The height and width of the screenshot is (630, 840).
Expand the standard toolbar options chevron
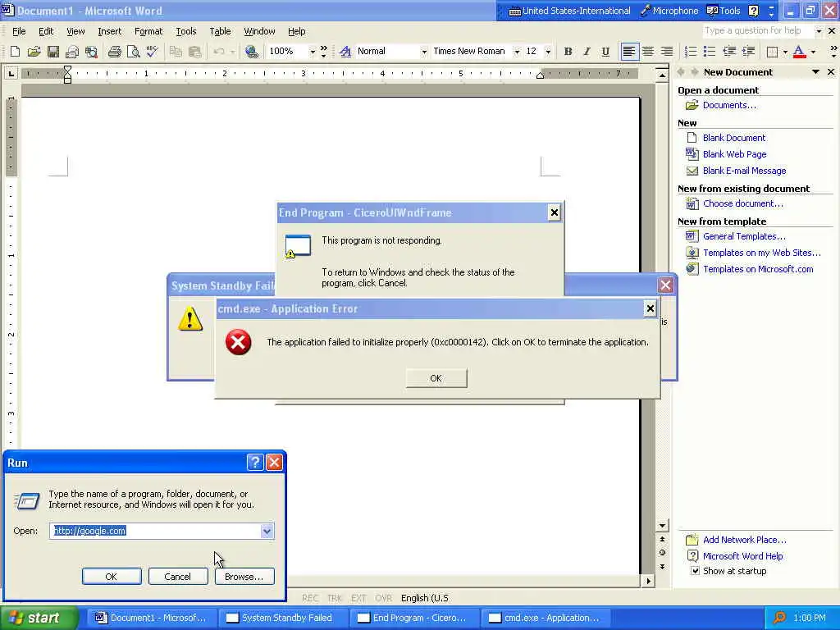coord(323,52)
